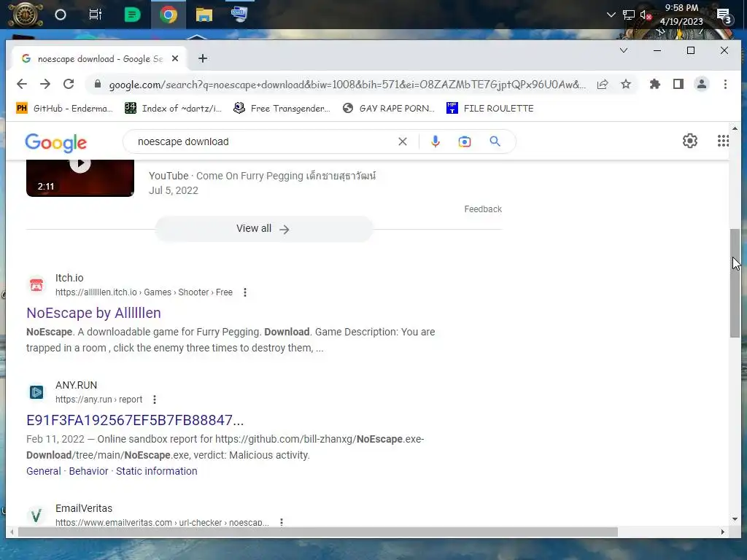Close the noescape download tab
Image resolution: width=747 pixels, height=560 pixels.
(x=175, y=58)
